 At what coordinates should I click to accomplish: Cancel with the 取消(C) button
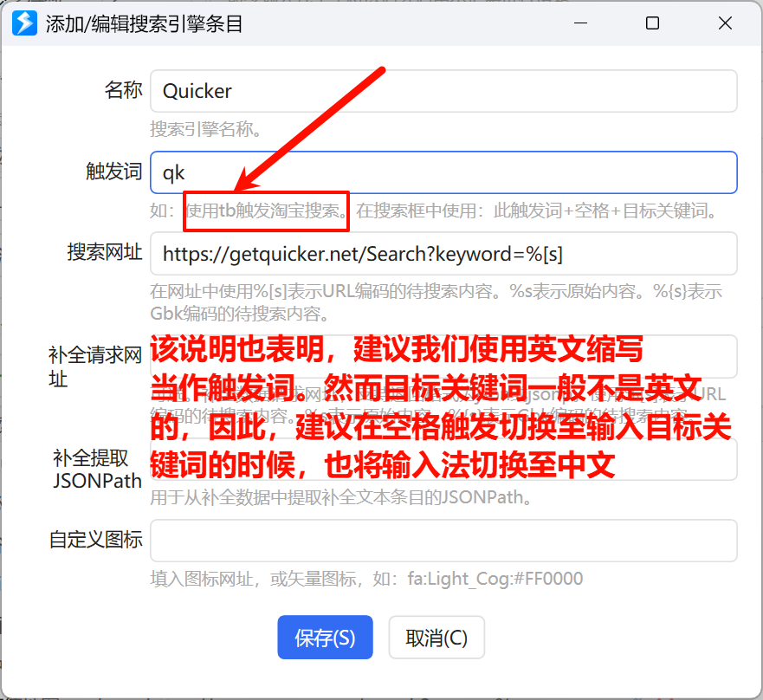pyautogui.click(x=436, y=638)
